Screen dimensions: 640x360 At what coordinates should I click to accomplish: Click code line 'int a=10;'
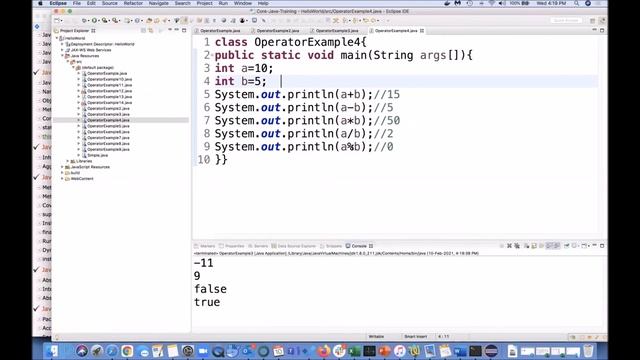pos(244,68)
